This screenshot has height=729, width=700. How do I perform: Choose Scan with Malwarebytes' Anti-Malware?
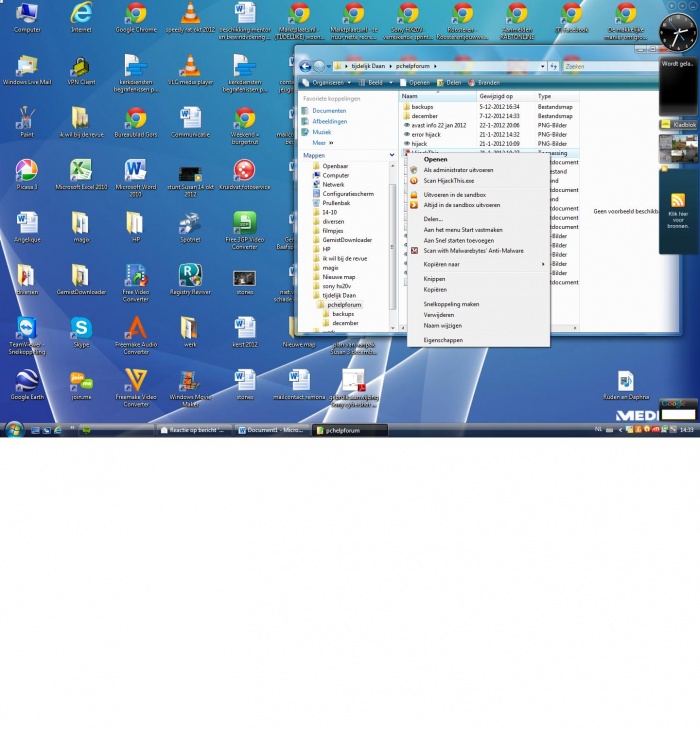point(473,251)
